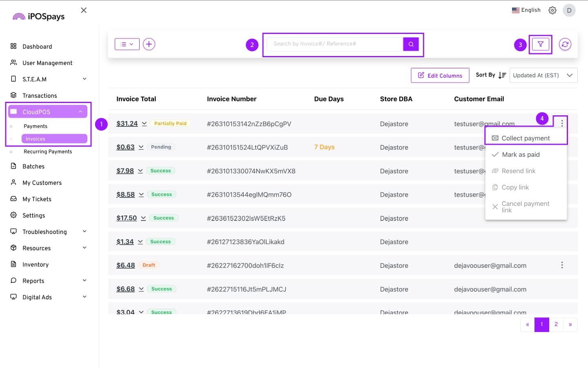Switch language using the English selector
The width and height of the screenshot is (588, 368).
click(x=526, y=10)
